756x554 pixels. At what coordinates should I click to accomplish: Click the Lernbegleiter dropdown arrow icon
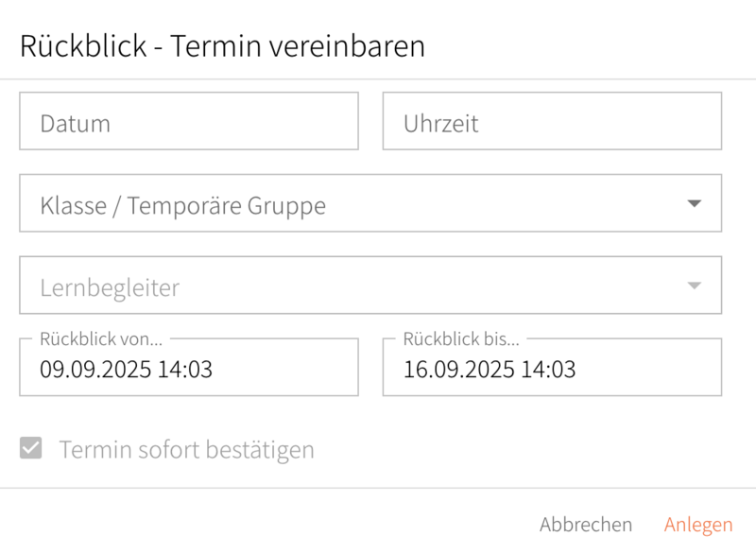tap(695, 286)
